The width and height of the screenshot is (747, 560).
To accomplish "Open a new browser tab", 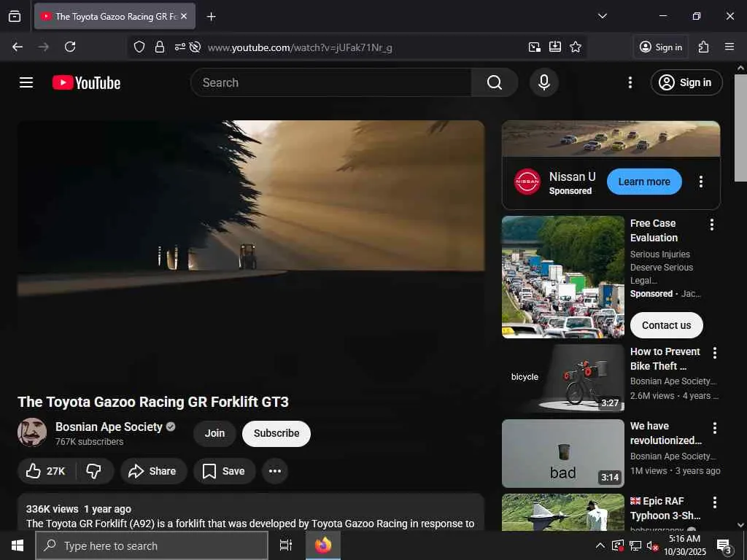I will (211, 17).
